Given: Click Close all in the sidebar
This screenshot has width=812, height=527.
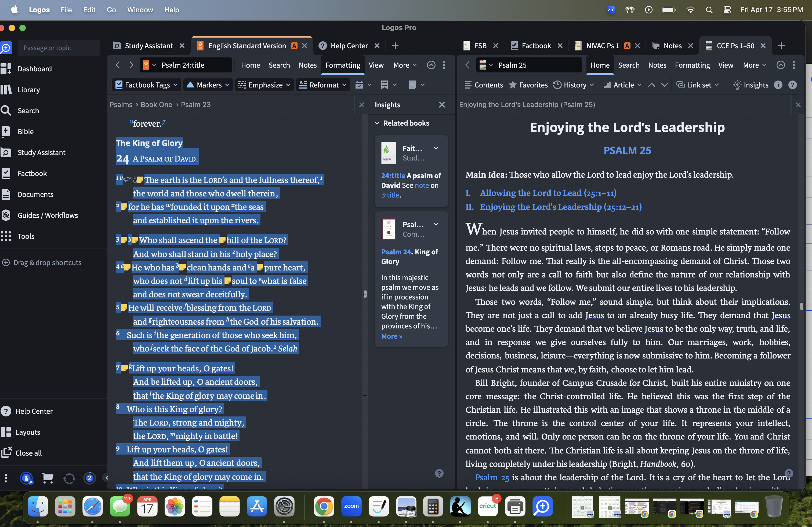Looking at the screenshot, I should click(x=21, y=453).
